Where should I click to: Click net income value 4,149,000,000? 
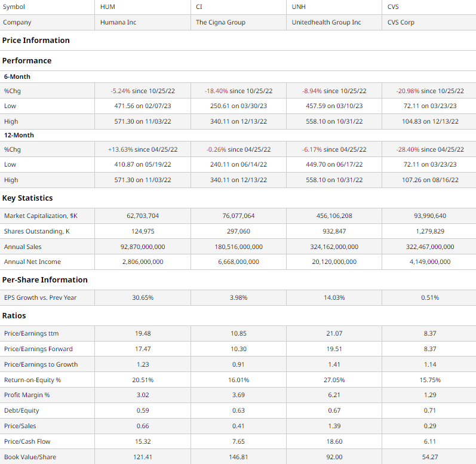point(430,262)
